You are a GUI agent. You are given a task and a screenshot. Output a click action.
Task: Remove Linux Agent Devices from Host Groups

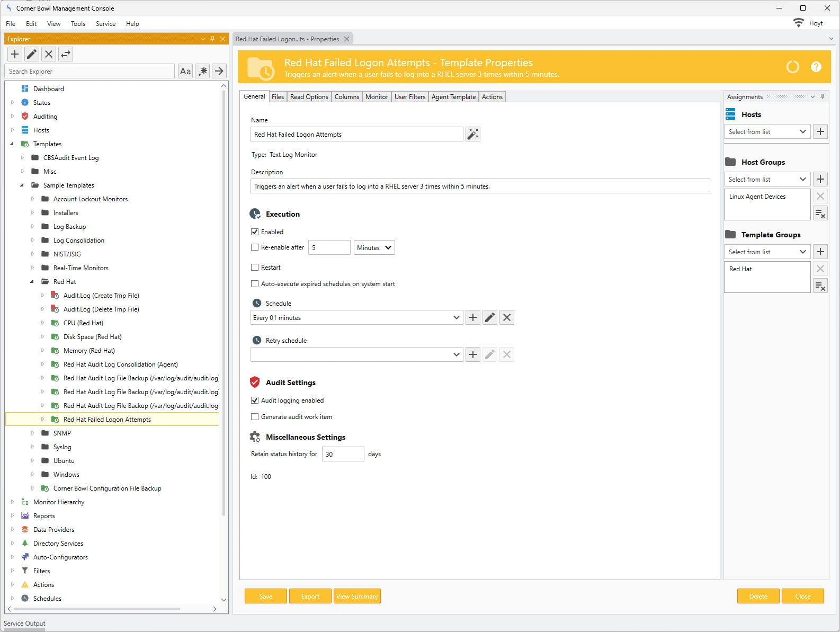click(x=820, y=197)
